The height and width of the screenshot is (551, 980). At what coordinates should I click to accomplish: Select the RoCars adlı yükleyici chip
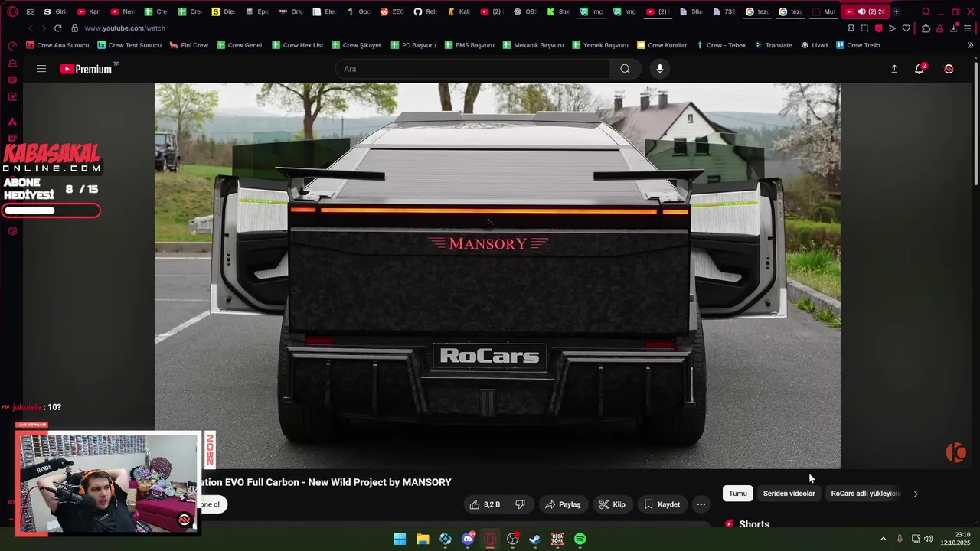click(865, 494)
